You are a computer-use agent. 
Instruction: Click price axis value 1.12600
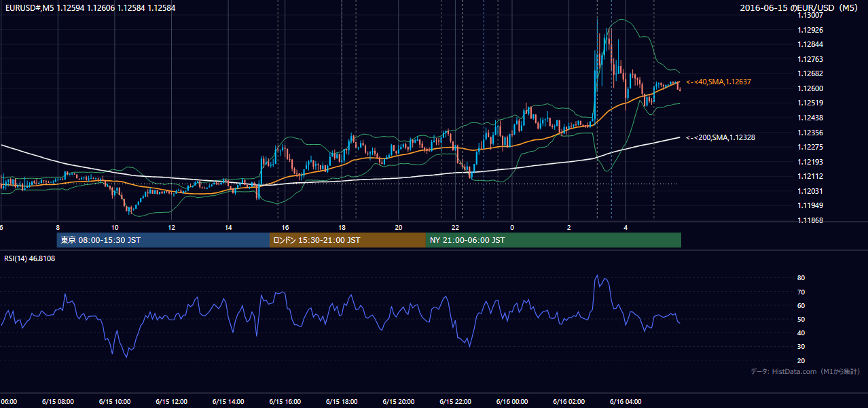pyautogui.click(x=810, y=88)
